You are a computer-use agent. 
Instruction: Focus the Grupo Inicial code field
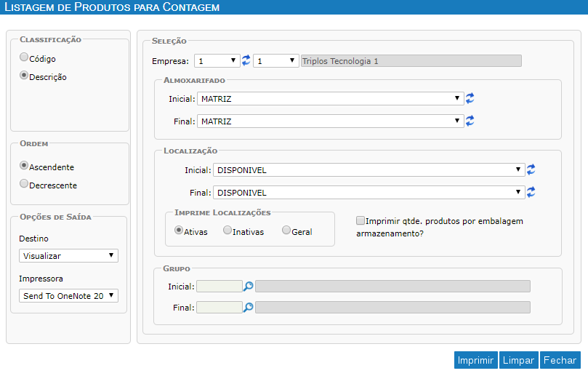220,287
